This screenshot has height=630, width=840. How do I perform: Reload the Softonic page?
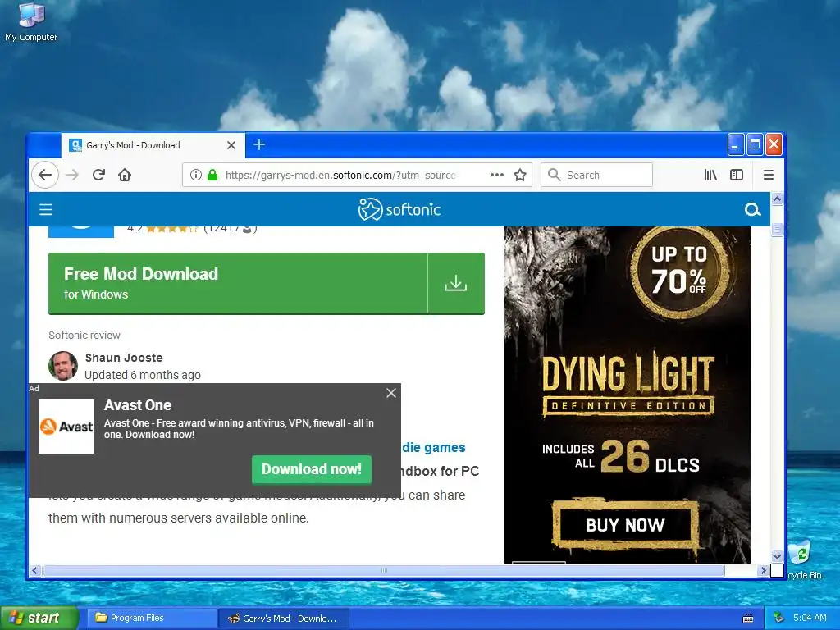[98, 175]
